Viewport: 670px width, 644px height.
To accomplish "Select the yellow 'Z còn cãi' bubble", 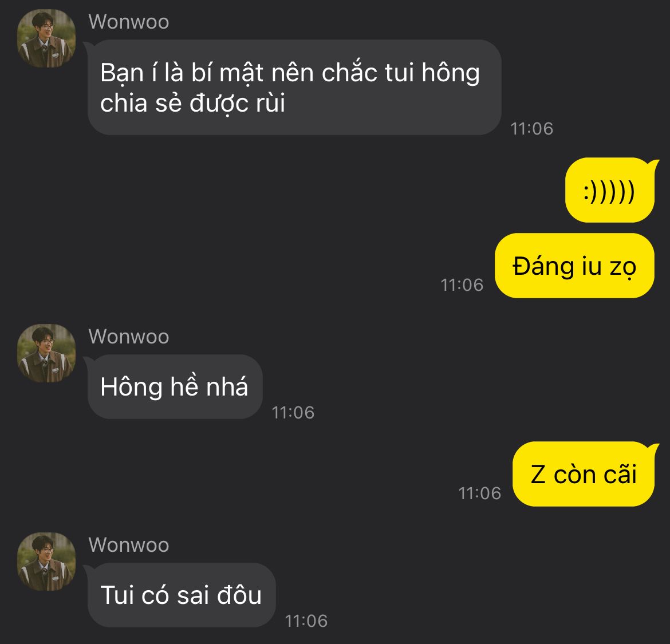I will coord(584,474).
